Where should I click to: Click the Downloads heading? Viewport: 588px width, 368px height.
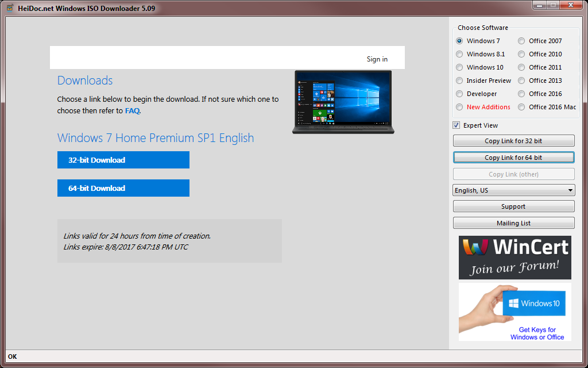click(85, 80)
